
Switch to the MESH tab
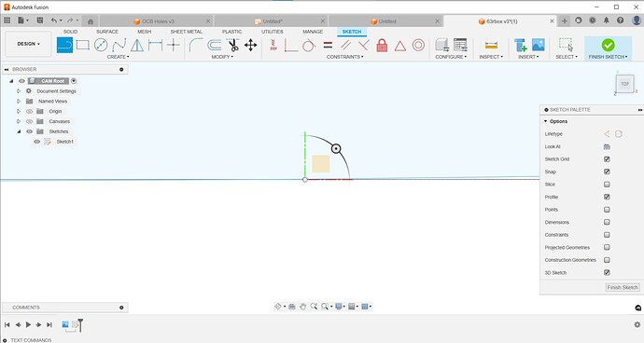(144, 32)
